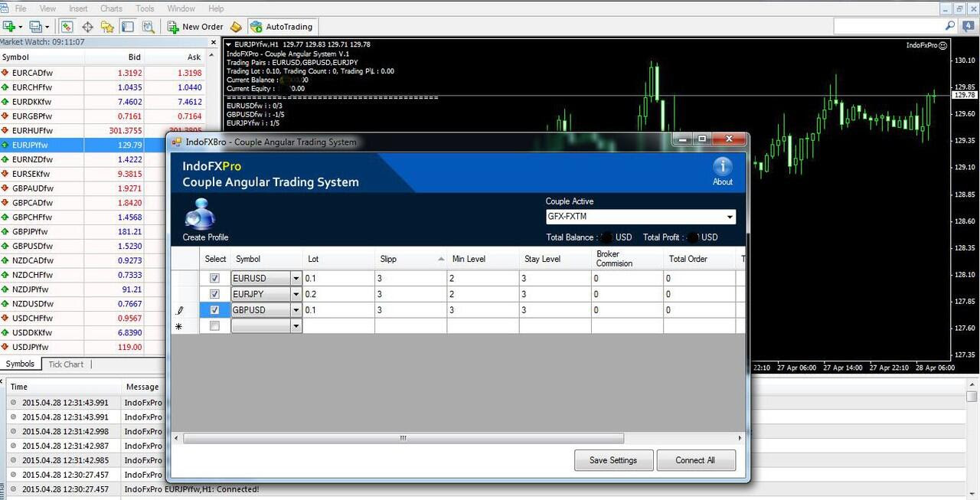Check the empty new-row Select checkbox
Viewport: 980px width, 500px height.
pos(214,326)
